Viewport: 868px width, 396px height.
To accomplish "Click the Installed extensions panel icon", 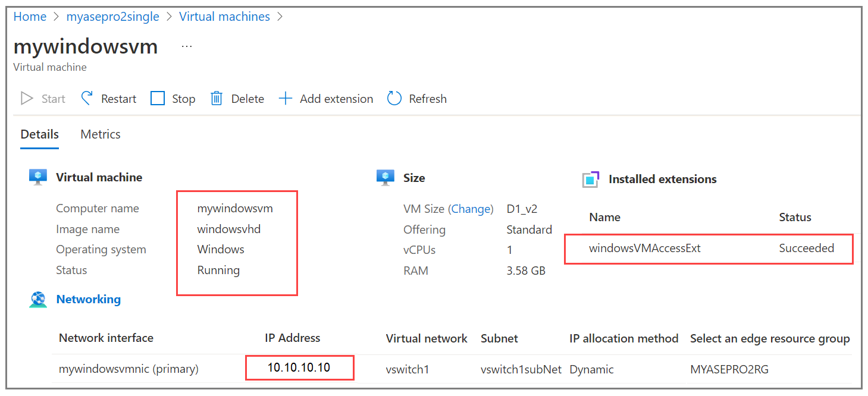I will [590, 178].
